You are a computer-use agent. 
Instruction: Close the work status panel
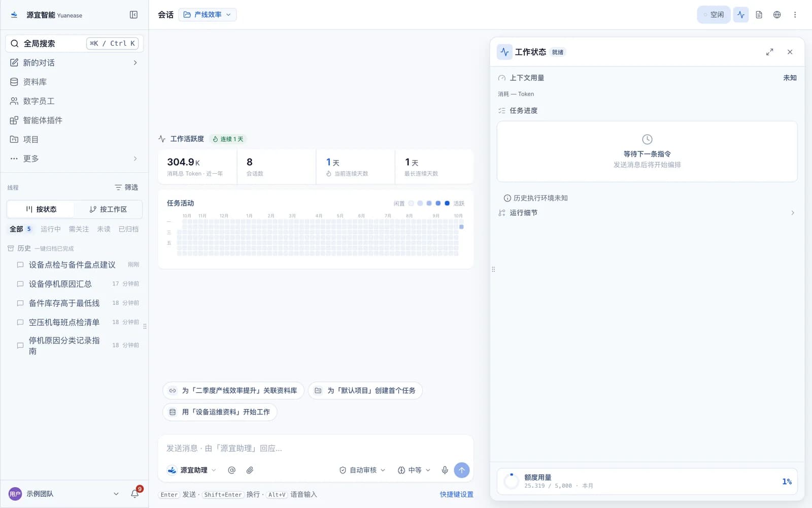[790, 52]
